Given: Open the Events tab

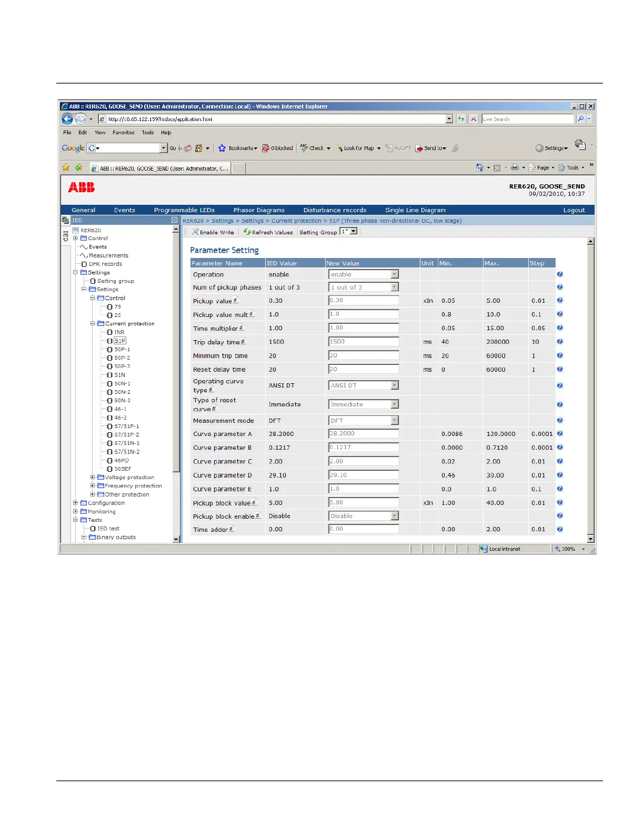Looking at the screenshot, I should [x=125, y=210].
